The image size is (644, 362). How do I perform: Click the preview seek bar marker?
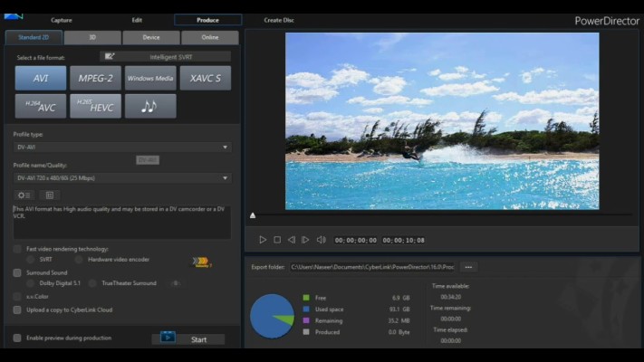(253, 215)
